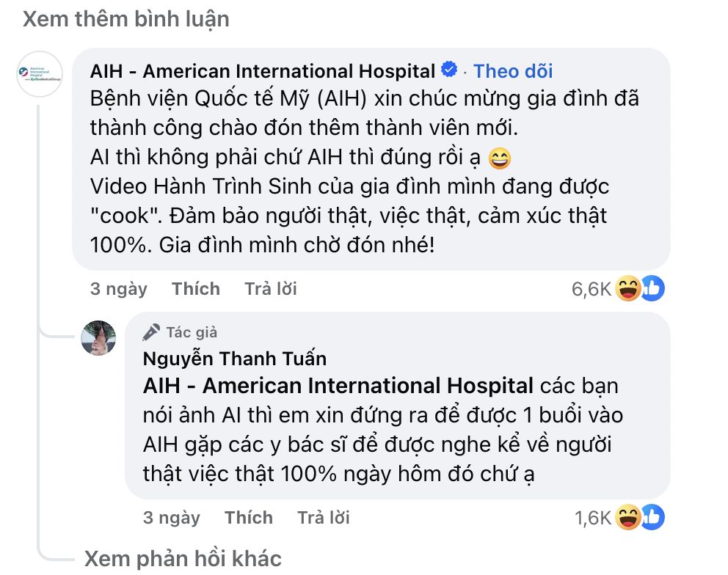The height and width of the screenshot is (575, 728).
Task: Click the blue verified badge next to AIH
Action: click(449, 70)
